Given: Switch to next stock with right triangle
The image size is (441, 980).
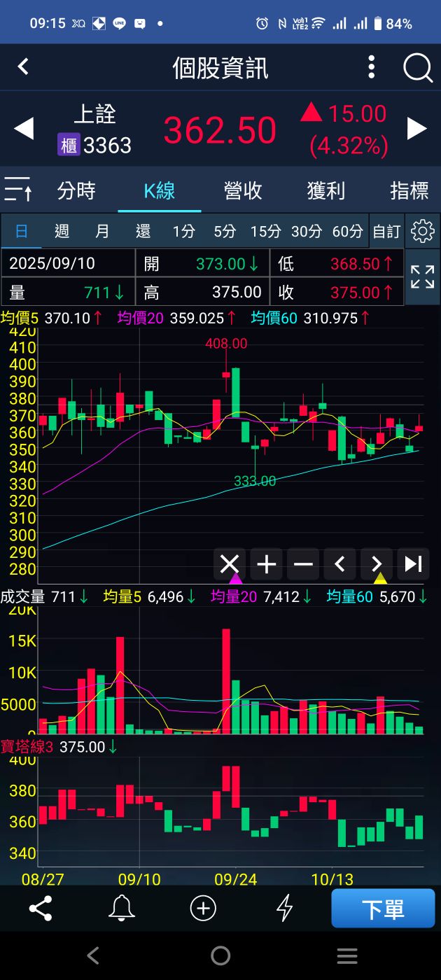Looking at the screenshot, I should 417,129.
